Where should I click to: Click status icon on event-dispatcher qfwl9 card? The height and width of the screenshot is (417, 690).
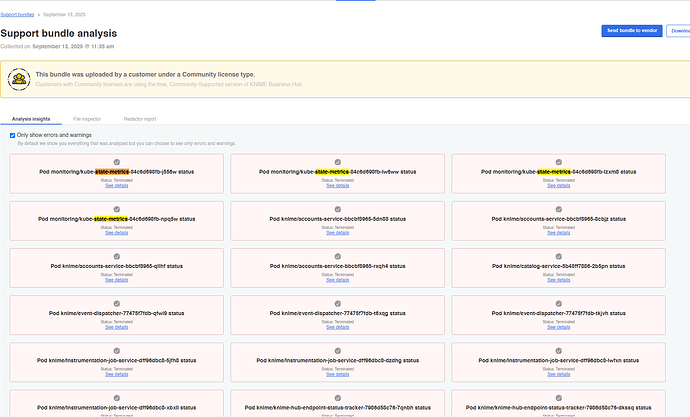(x=117, y=304)
